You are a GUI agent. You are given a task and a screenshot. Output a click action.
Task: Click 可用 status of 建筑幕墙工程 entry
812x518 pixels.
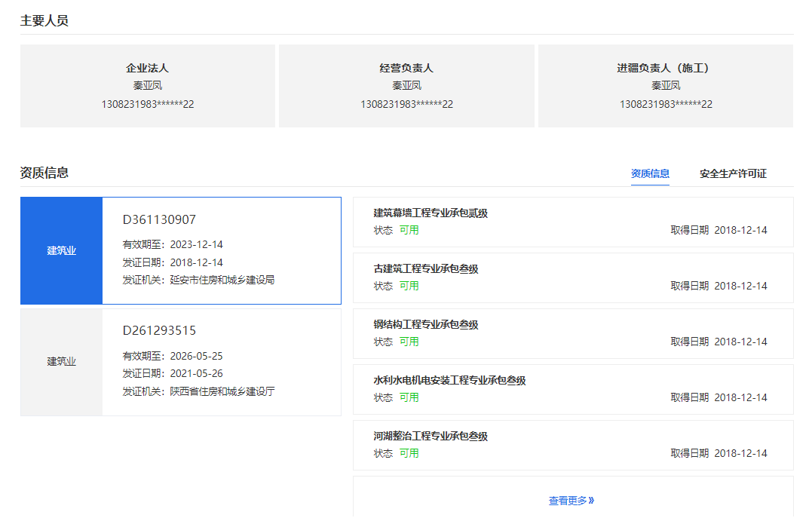click(x=409, y=230)
